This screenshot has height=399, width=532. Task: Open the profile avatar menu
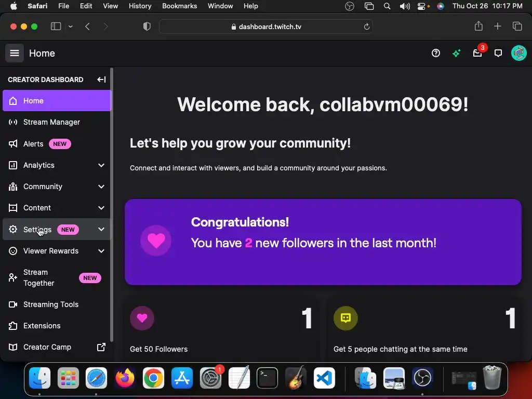[x=519, y=53]
